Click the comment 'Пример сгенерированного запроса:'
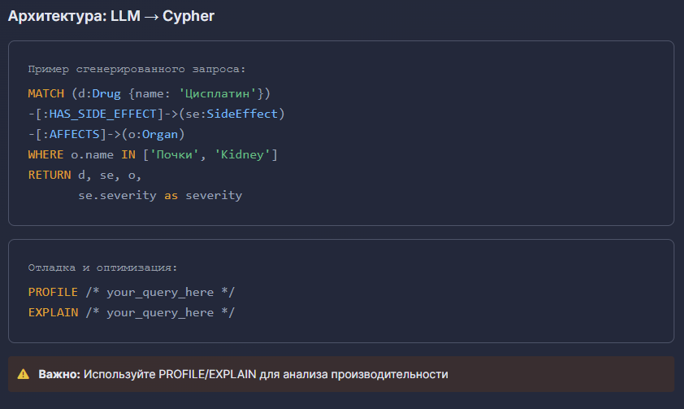The height and width of the screenshot is (409, 684). pos(136,69)
